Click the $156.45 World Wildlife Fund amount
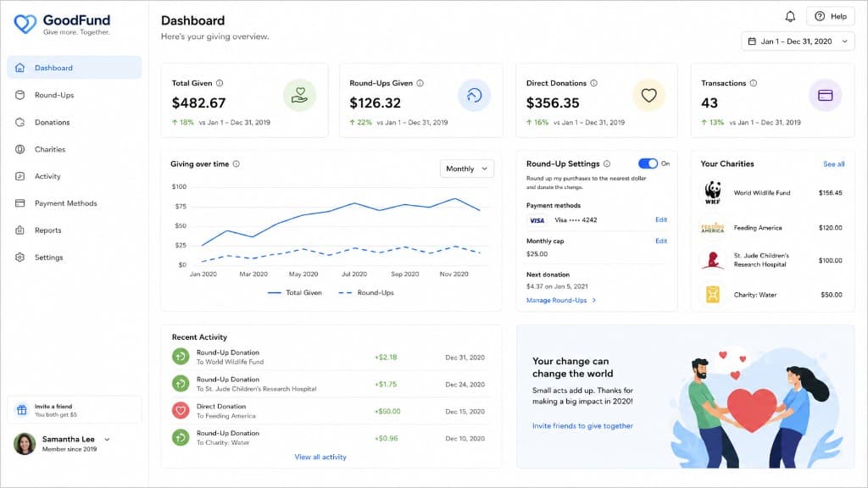Screen dimensions: 868x488 point(831,193)
